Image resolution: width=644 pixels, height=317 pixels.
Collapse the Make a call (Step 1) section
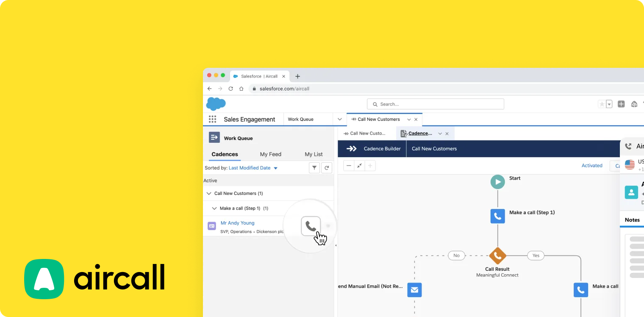click(x=214, y=208)
